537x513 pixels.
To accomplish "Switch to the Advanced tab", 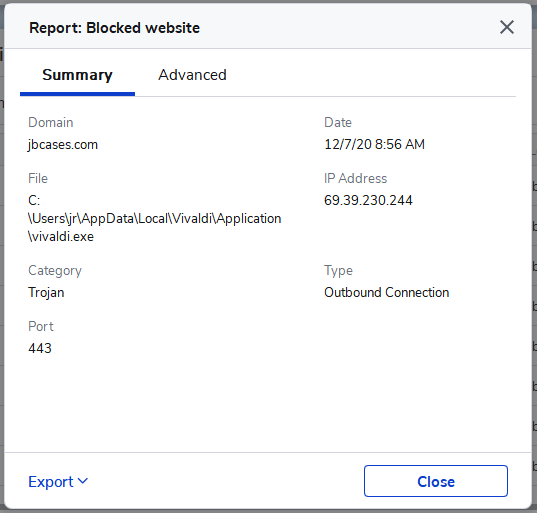I will click(192, 75).
